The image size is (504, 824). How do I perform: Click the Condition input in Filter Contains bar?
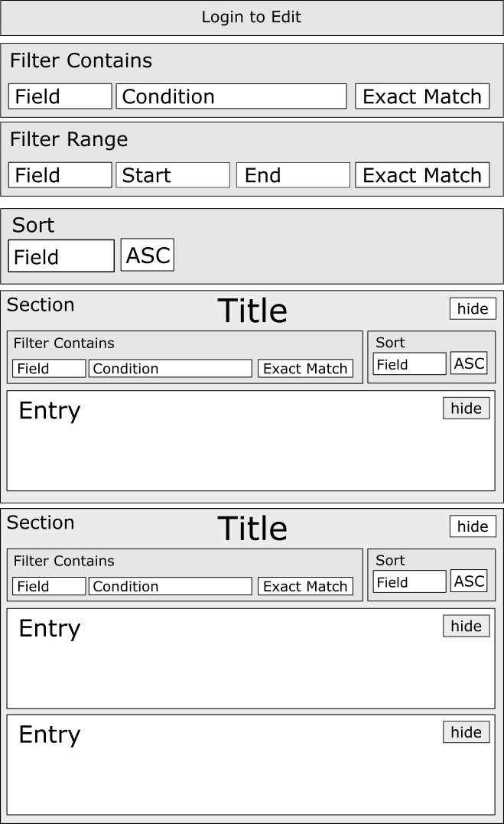click(231, 96)
